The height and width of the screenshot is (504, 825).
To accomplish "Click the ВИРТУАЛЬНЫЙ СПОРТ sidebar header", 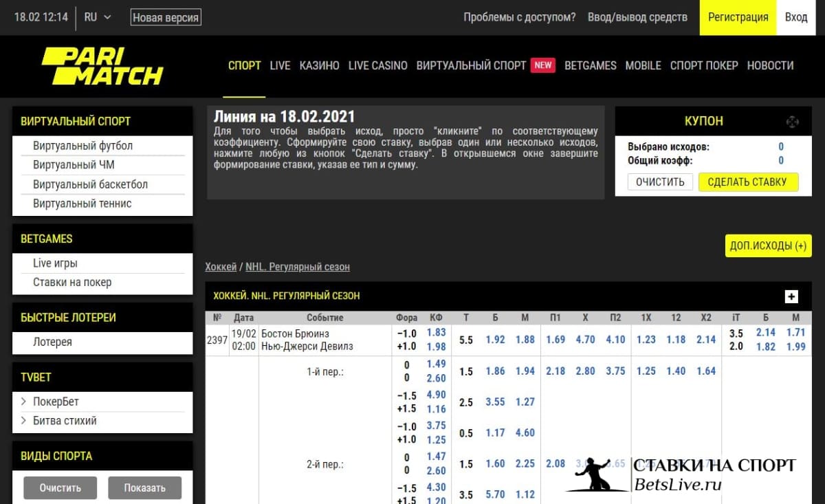I will coord(102,121).
